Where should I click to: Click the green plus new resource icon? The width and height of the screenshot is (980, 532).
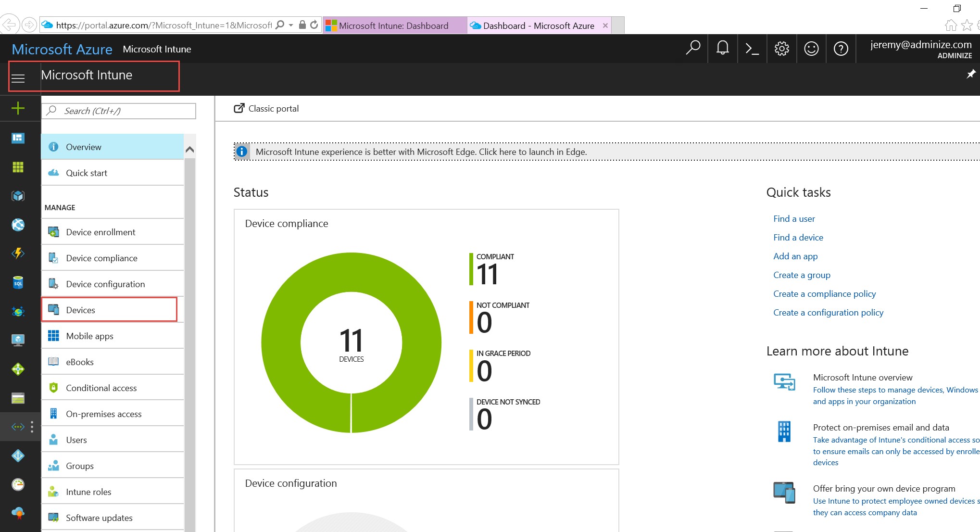point(18,108)
